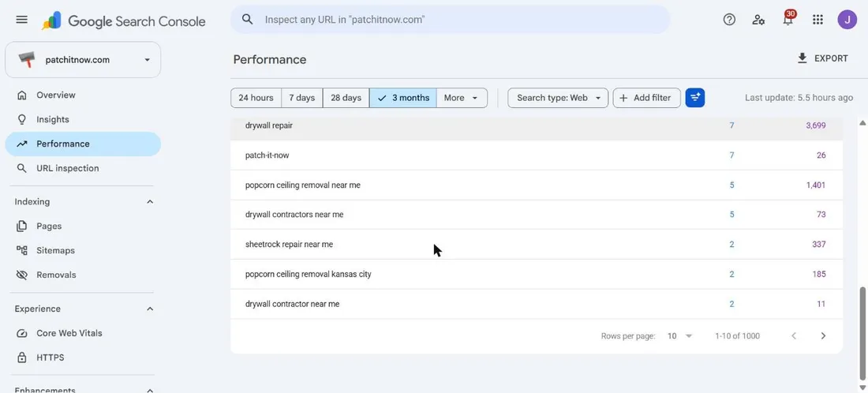Viewport: 868px width, 393px height.
Task: Select "drywall contractor near me" query
Action: pos(537,304)
